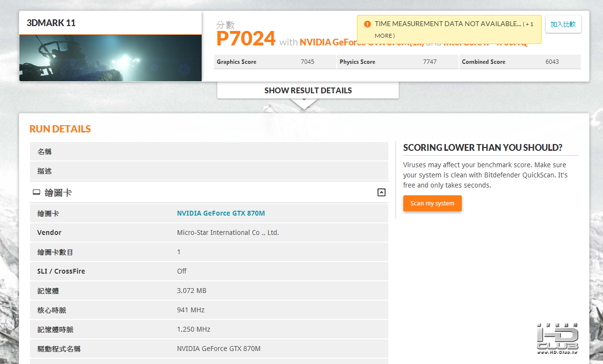Click the 核心時脈 941 MHz value

[x=191, y=310]
